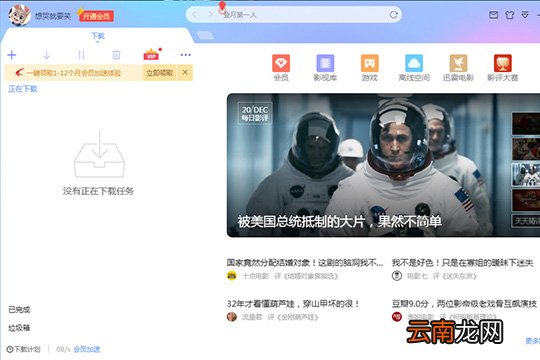Viewport: 540px width, 360px height.
Task: Click the user avatar picture
Action: point(19,15)
